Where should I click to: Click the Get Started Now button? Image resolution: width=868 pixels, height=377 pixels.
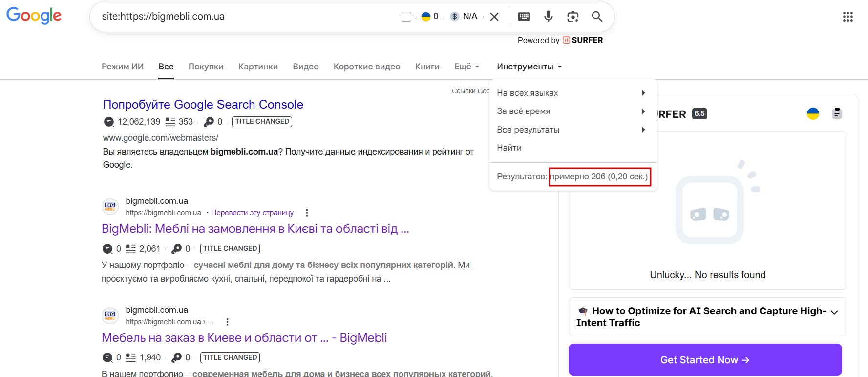click(705, 360)
